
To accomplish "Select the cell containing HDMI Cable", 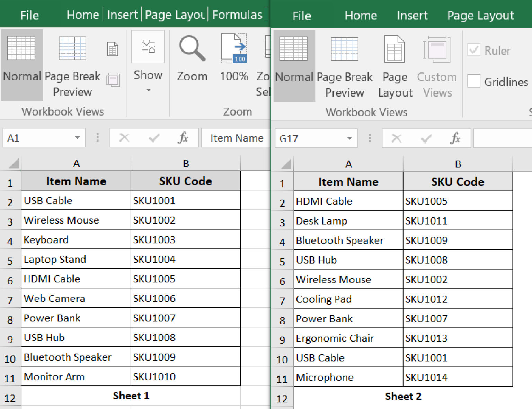I will (52, 279).
